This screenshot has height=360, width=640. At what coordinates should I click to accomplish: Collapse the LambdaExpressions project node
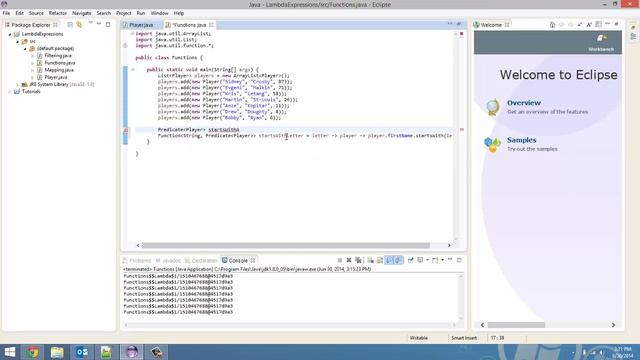coord(10,34)
